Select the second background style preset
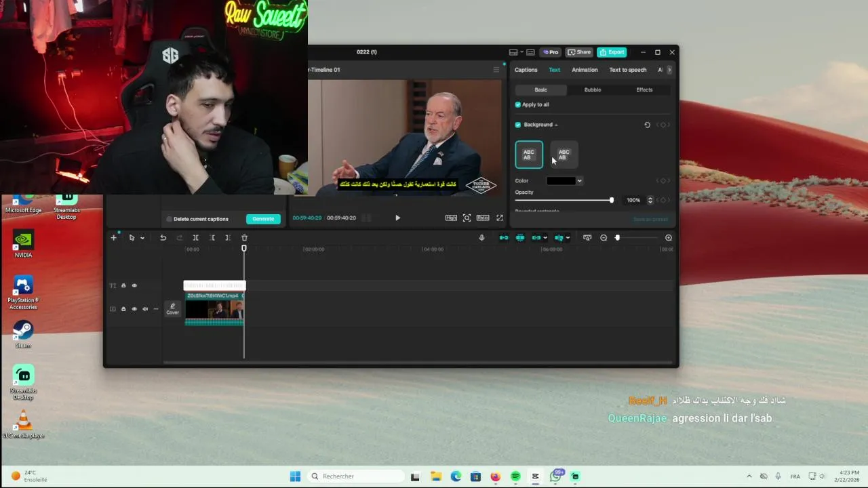The image size is (868, 488). tap(564, 155)
